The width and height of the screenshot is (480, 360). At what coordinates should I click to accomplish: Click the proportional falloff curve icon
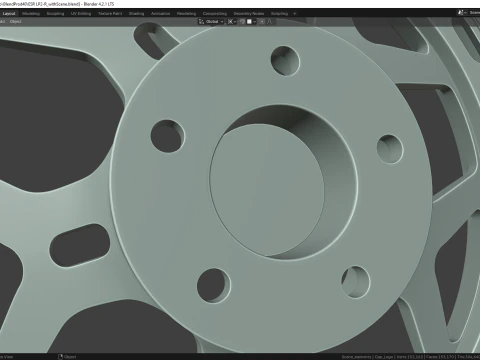(269, 22)
